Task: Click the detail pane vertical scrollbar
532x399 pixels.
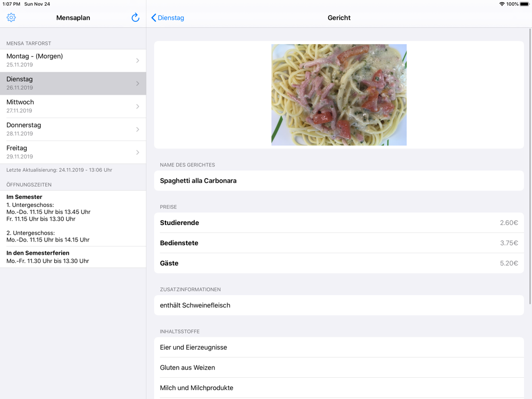Action: (x=530, y=166)
